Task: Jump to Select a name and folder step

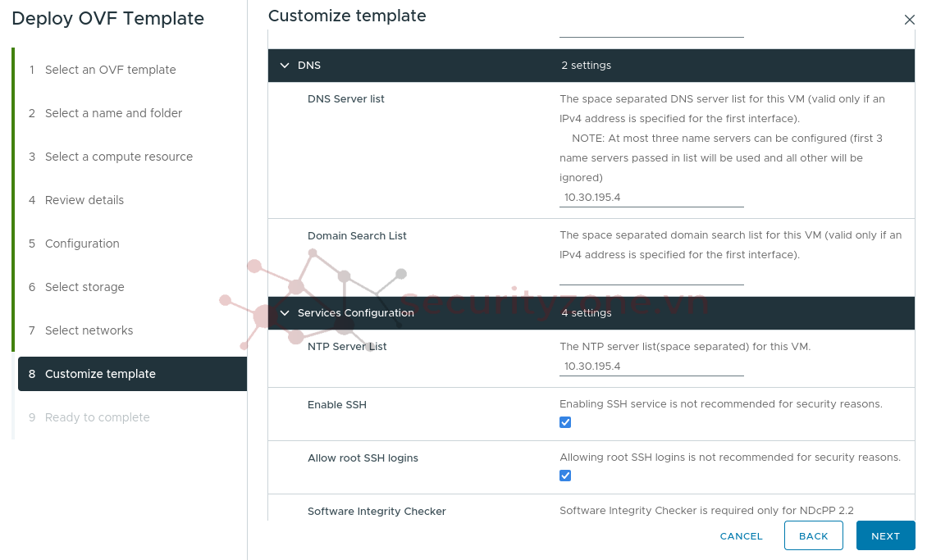Action: [x=113, y=113]
